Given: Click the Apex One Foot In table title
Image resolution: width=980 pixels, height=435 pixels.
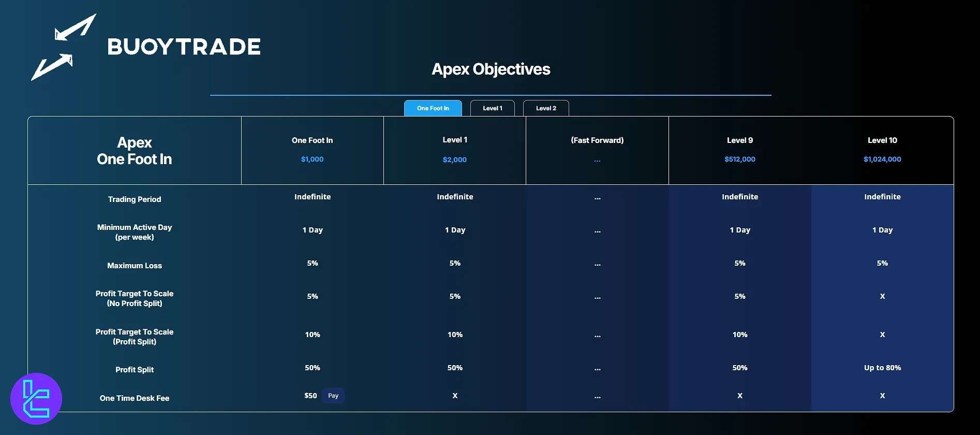Looking at the screenshot, I should pos(135,151).
